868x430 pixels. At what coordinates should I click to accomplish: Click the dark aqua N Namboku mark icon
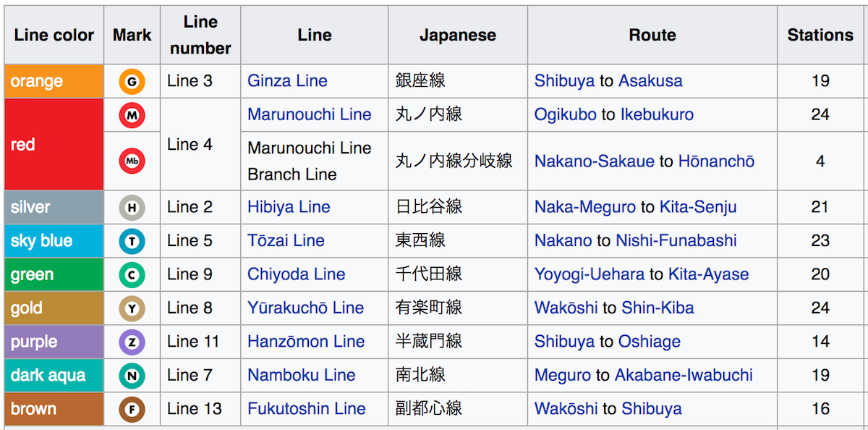coord(132,375)
